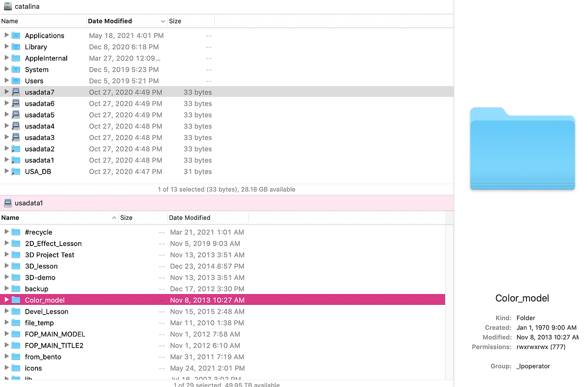Click the usadata2 alias folder icon
The image size is (588, 387).
coord(16,149)
